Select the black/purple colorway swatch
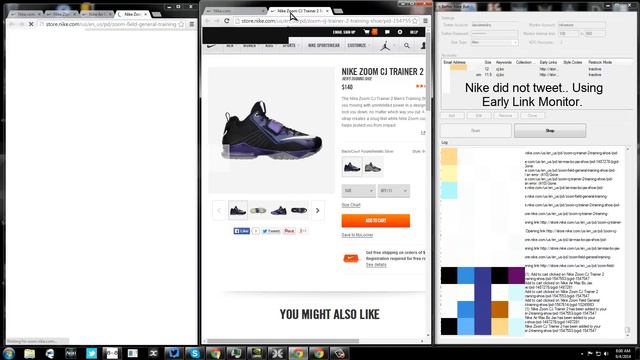 pyautogui.click(x=352, y=167)
